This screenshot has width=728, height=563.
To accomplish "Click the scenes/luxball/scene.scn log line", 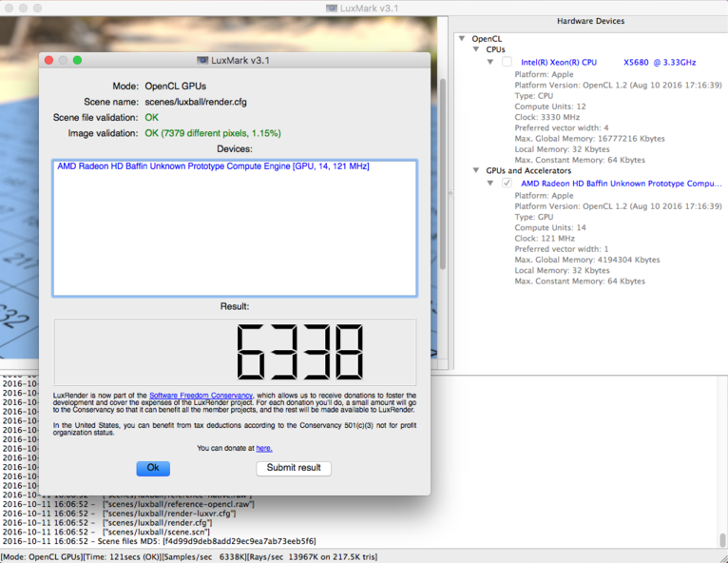I will 105,532.
